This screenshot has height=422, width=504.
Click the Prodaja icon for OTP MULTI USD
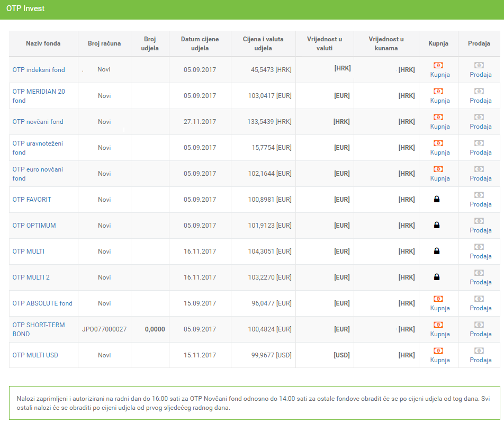(x=479, y=351)
